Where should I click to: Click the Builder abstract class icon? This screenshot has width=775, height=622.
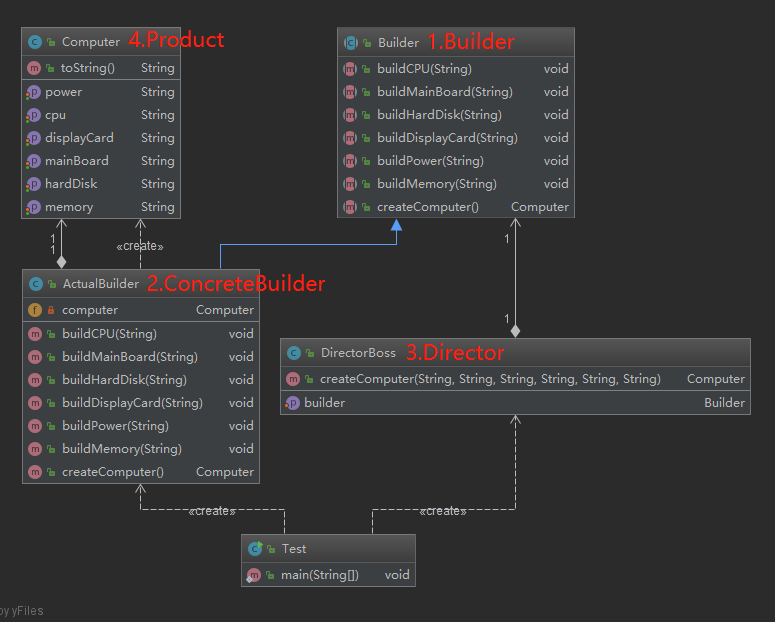pyautogui.click(x=350, y=43)
